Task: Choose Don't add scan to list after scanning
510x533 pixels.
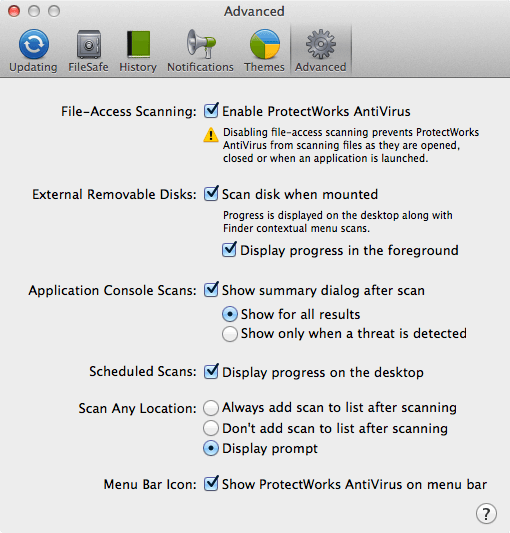Action: (211, 428)
